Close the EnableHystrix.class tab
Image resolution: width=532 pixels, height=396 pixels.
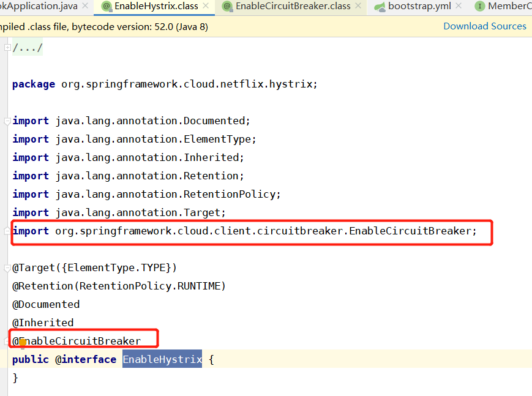pyautogui.click(x=206, y=6)
